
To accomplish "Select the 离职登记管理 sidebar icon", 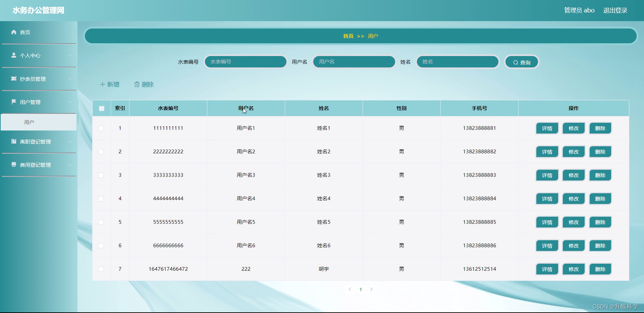I will 14,142.
